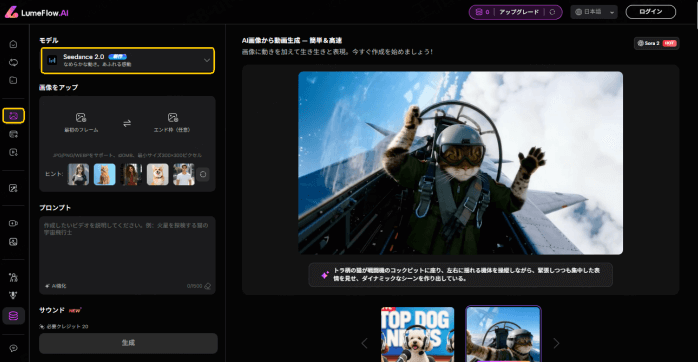Screen dimensions: 698x362
Task: Open the 日本語 language dropdown
Action: pyautogui.click(x=594, y=12)
